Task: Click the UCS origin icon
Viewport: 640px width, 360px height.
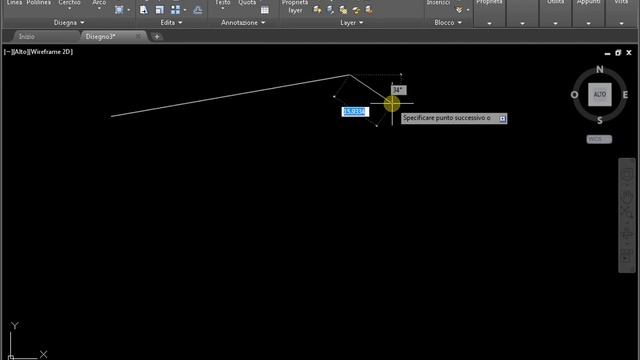Action: (11, 357)
